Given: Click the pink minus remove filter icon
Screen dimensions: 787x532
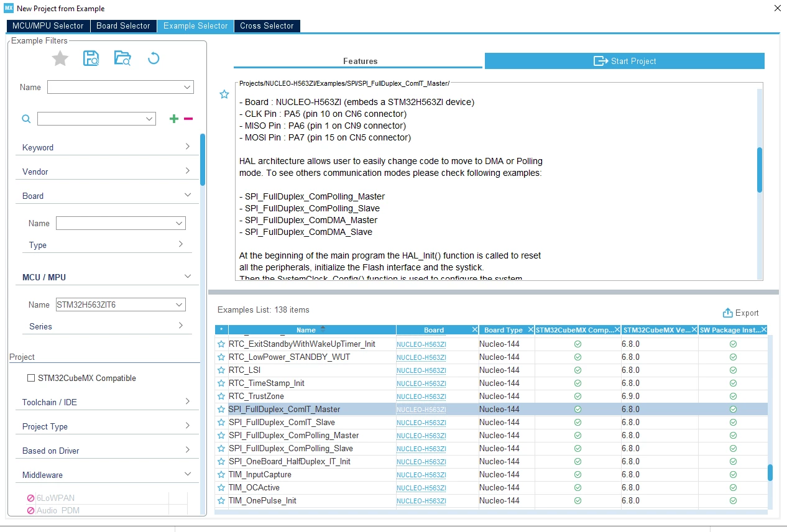Looking at the screenshot, I should coord(188,119).
